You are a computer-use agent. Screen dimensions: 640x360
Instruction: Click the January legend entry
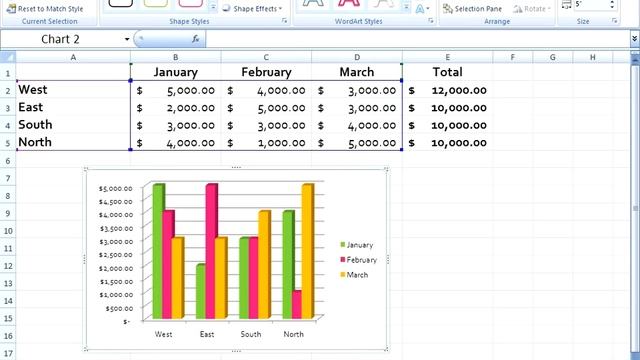(356, 245)
